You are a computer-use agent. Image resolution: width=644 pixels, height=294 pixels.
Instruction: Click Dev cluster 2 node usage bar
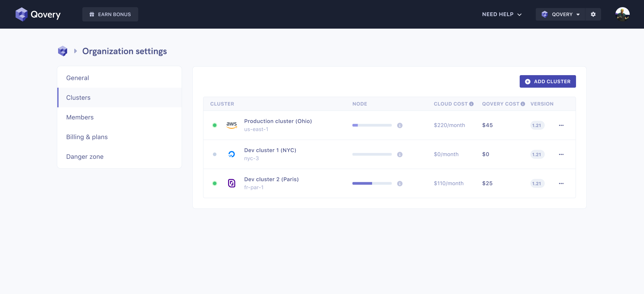[x=372, y=183]
